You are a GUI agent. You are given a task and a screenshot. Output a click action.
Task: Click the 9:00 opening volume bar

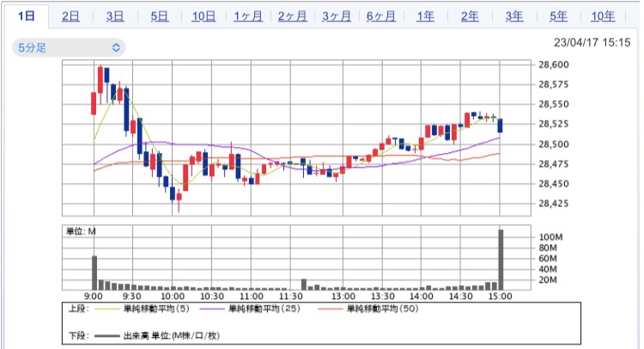click(x=94, y=273)
